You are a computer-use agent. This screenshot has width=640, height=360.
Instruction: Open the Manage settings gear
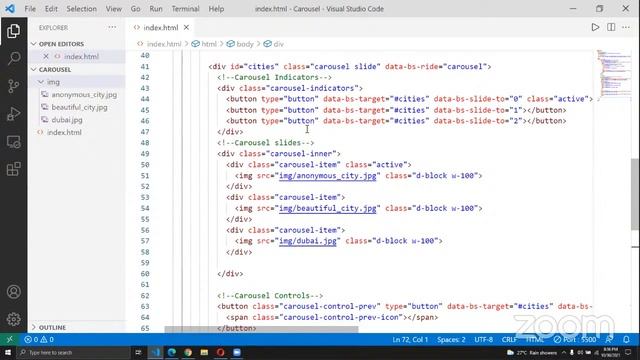[13, 319]
